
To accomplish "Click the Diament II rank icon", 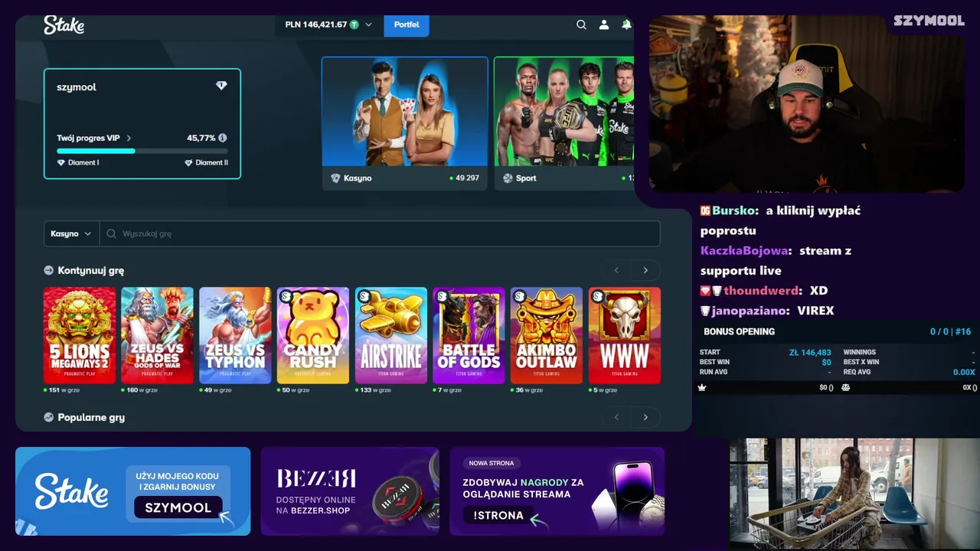I will tap(188, 162).
